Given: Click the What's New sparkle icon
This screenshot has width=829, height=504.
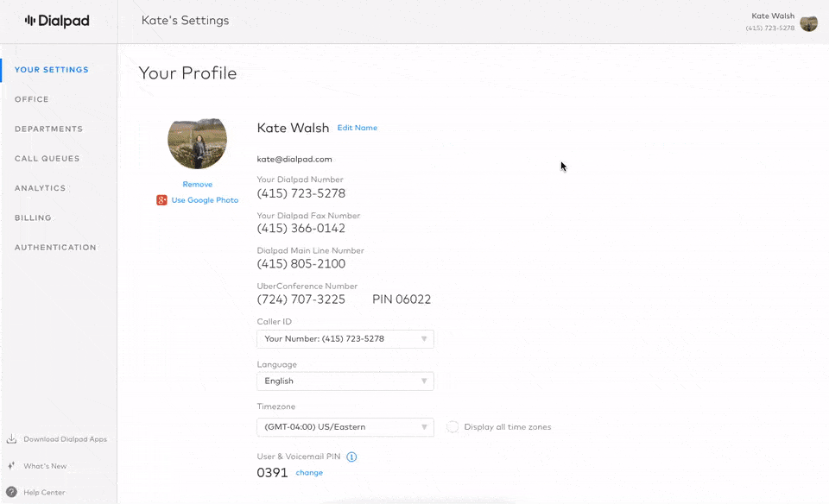Looking at the screenshot, I should [x=11, y=466].
